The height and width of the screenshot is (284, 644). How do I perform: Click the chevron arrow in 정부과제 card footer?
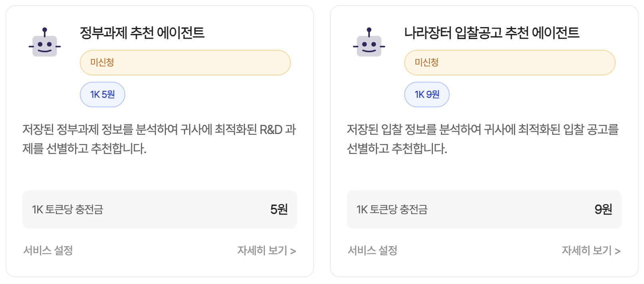click(x=293, y=251)
